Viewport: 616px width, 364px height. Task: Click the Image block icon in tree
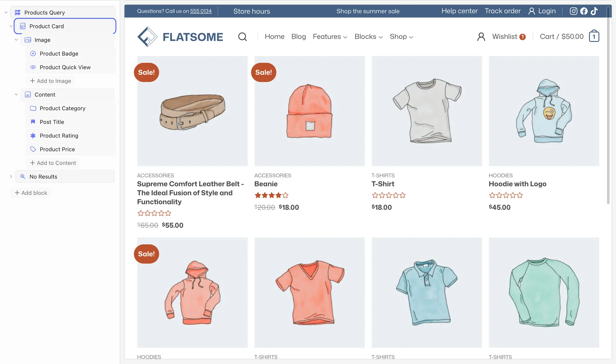[x=28, y=40]
